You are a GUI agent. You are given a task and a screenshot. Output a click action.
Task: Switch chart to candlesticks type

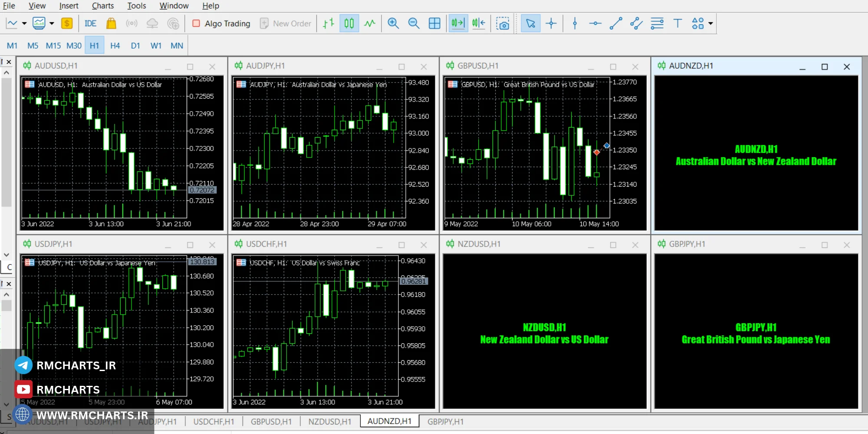(x=349, y=23)
